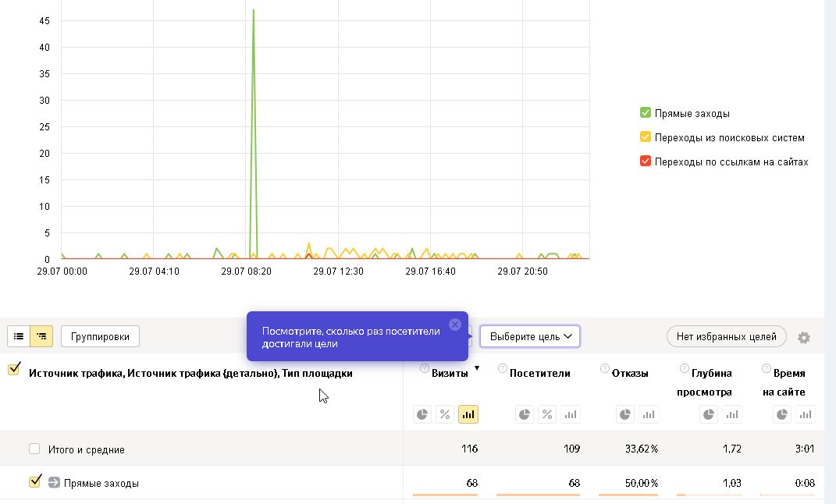Check the Итого и средние row checkbox
This screenshot has height=504, width=836.
coord(34,449)
